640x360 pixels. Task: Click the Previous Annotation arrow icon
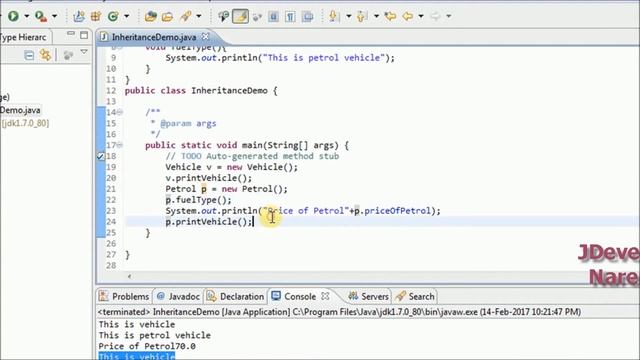[362, 16]
